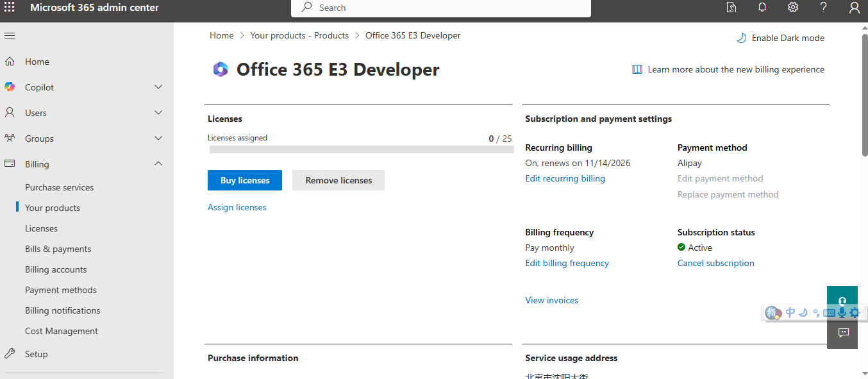Click the IME settings gear icon
The image size is (868, 379).
click(855, 312)
